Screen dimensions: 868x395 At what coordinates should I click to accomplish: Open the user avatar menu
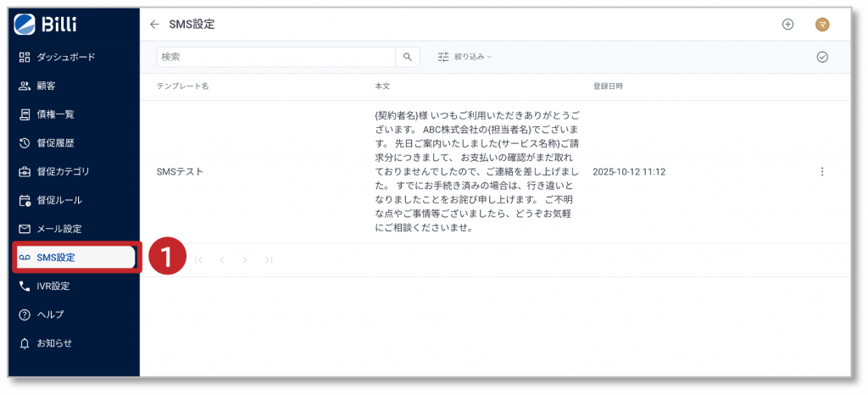coord(821,25)
